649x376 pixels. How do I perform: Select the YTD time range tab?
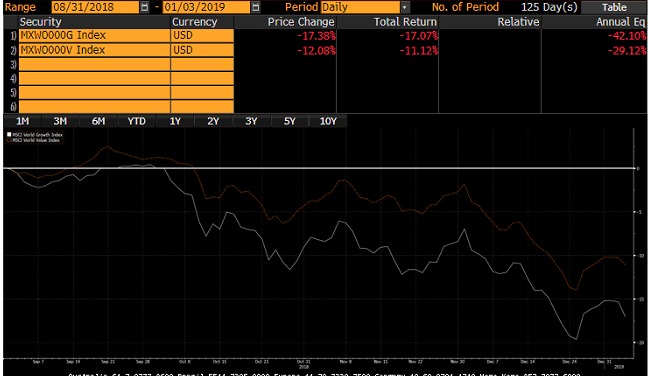point(137,121)
